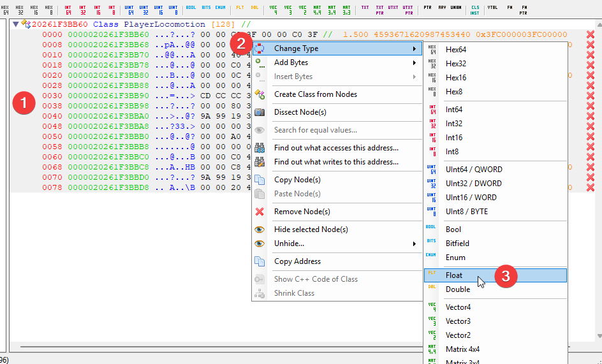Viewport: 602px width, 364px height.
Task: Click the PTR pointer toolbar icon
Action: tap(427, 8)
